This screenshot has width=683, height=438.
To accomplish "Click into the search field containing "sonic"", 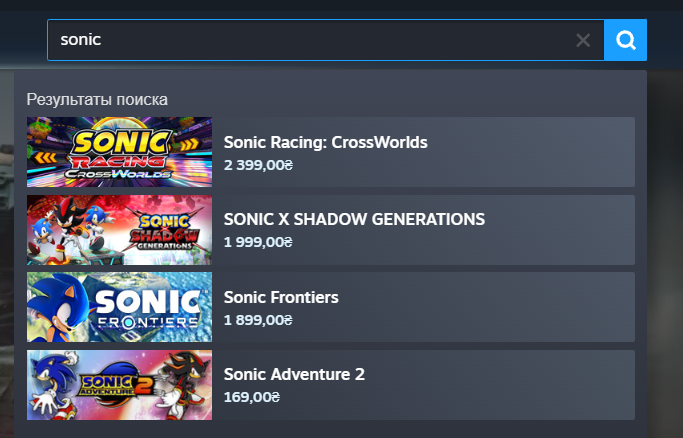I will (300, 40).
